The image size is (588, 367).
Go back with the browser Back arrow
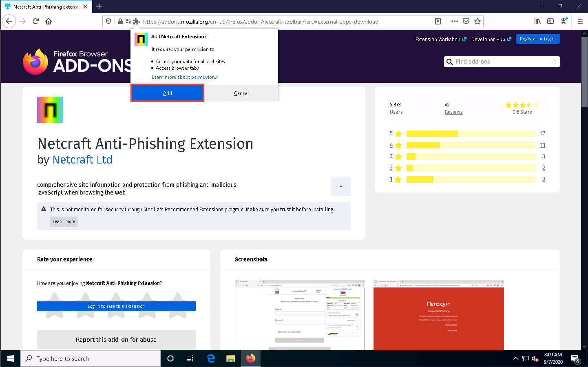(9, 21)
